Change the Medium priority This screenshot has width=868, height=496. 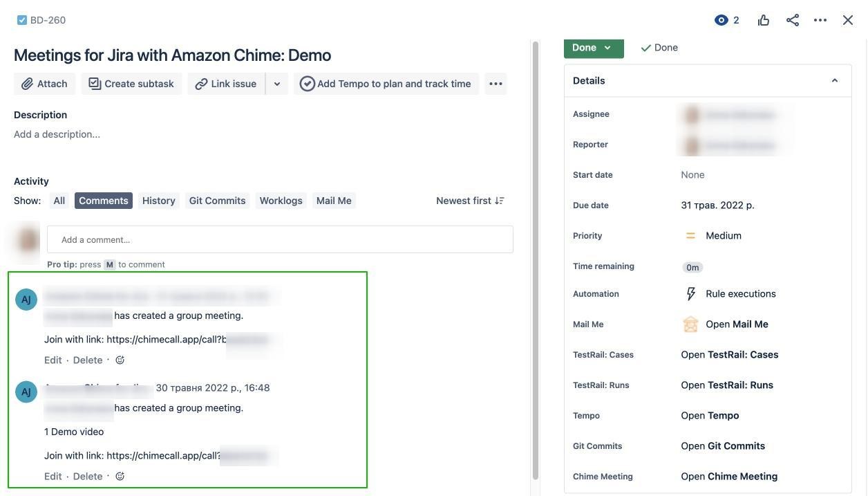click(x=724, y=236)
